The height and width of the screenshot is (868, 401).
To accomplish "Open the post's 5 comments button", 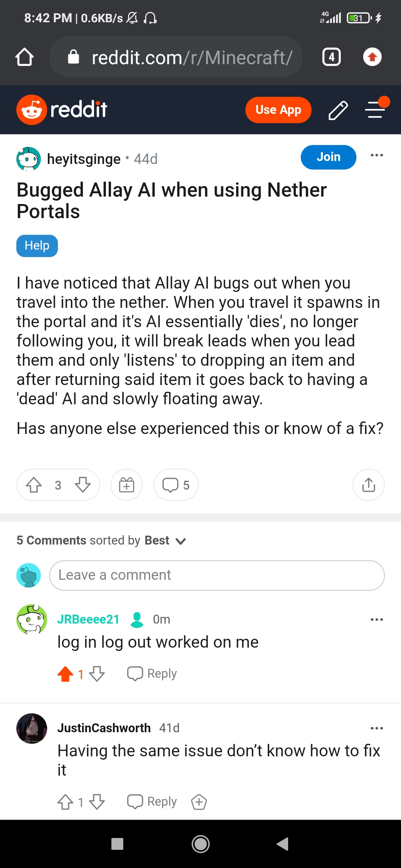I will tap(176, 485).
